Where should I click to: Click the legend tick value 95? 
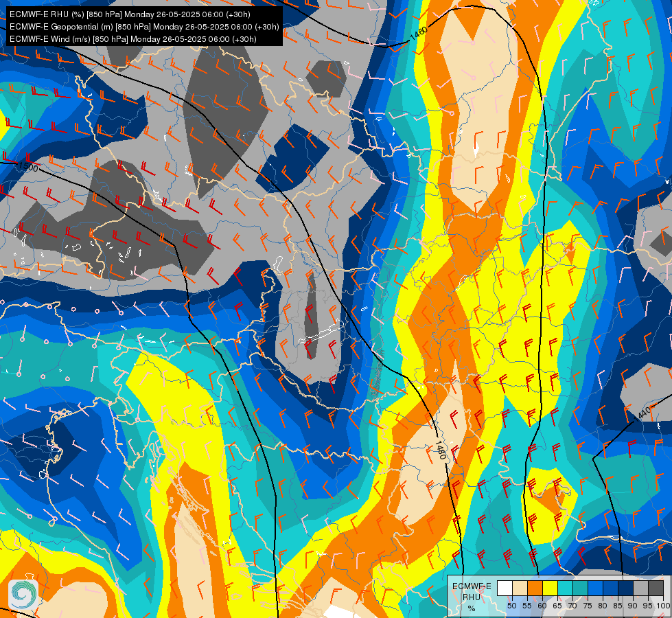[648, 606]
